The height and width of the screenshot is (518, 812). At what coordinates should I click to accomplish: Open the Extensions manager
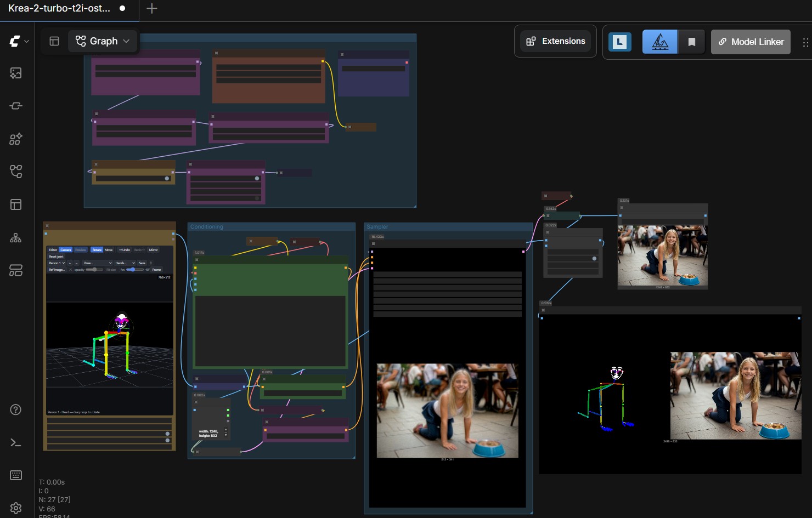(555, 41)
